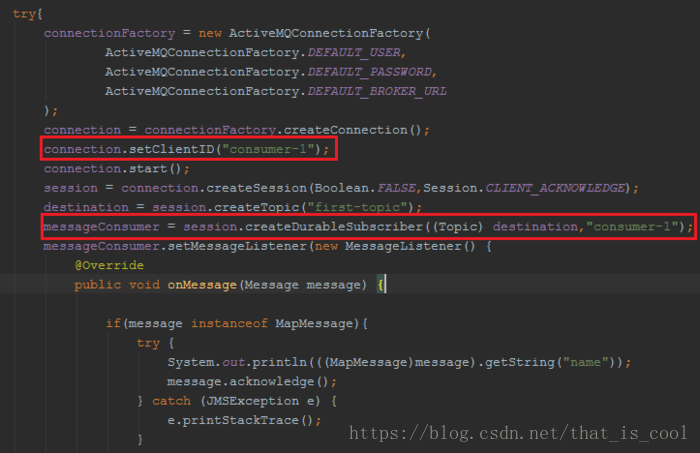Click the "name" string literal

pyautogui.click(x=586, y=362)
